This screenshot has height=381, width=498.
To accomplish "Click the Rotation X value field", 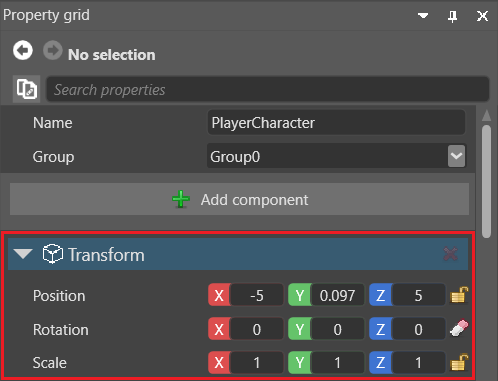I will click(257, 329).
